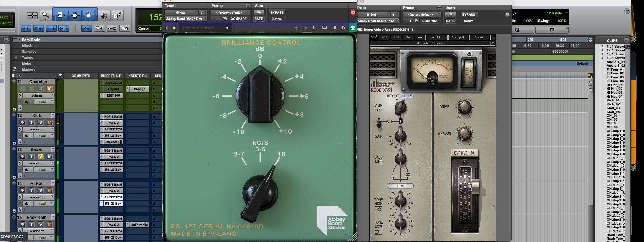Toggle Automation Follows Edit button
The image size is (644, 242).
click(87, 28)
